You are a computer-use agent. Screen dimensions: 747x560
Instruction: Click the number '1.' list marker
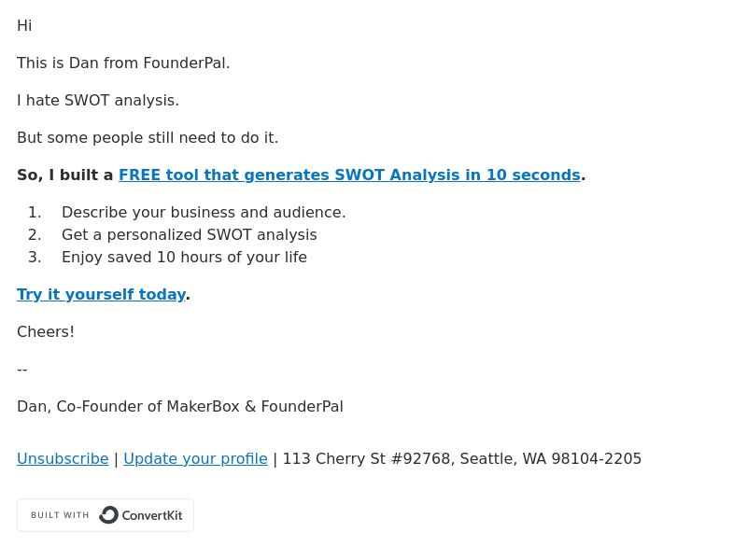35,213
